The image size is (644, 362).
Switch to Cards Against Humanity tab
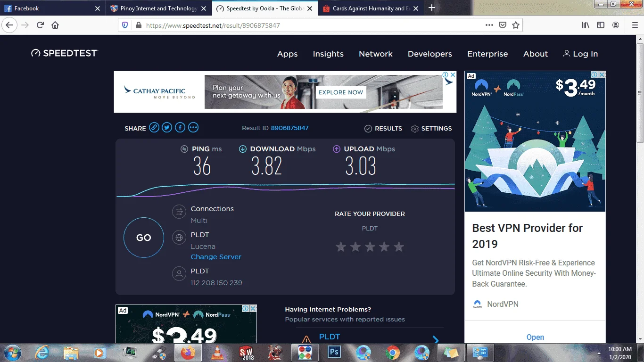coord(372,8)
